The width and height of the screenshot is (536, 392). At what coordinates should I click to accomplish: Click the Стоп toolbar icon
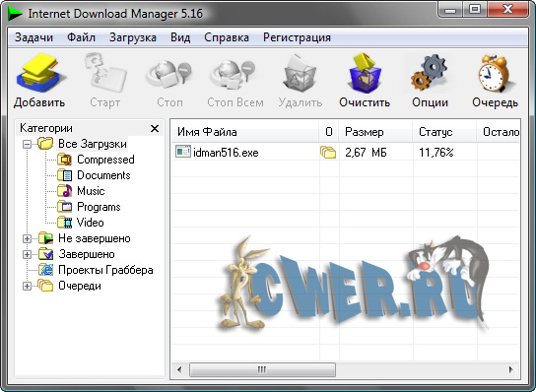pyautogui.click(x=169, y=73)
